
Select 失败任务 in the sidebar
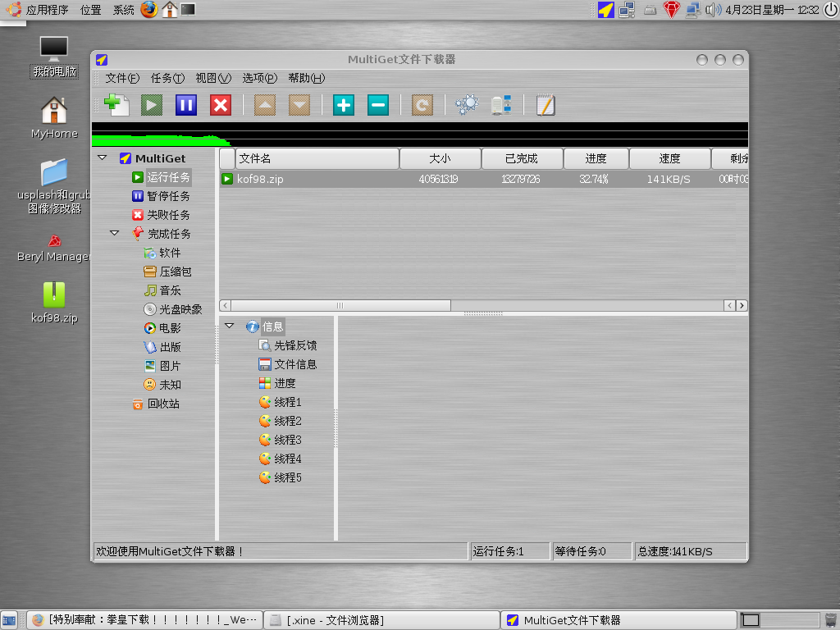(x=169, y=215)
